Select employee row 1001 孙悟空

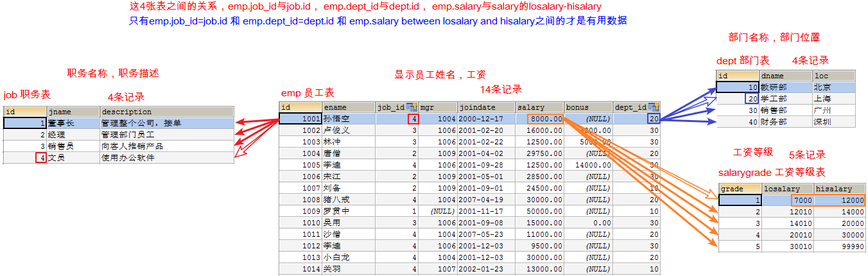(347, 119)
